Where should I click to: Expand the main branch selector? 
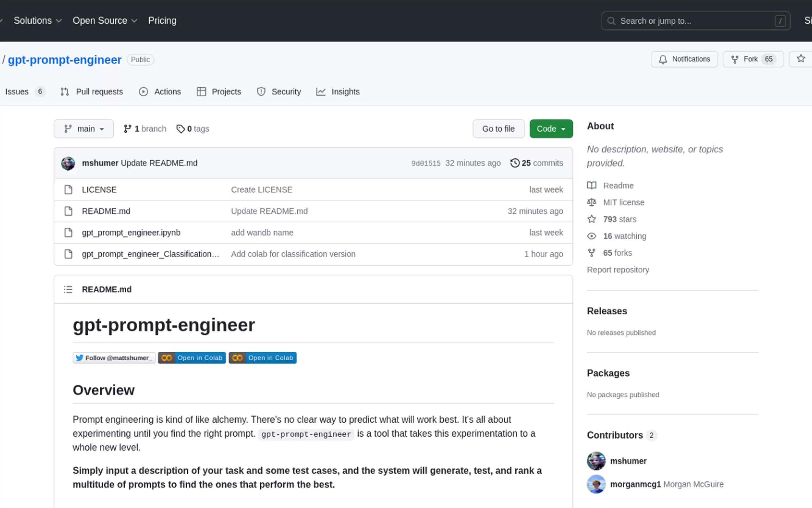(x=83, y=129)
